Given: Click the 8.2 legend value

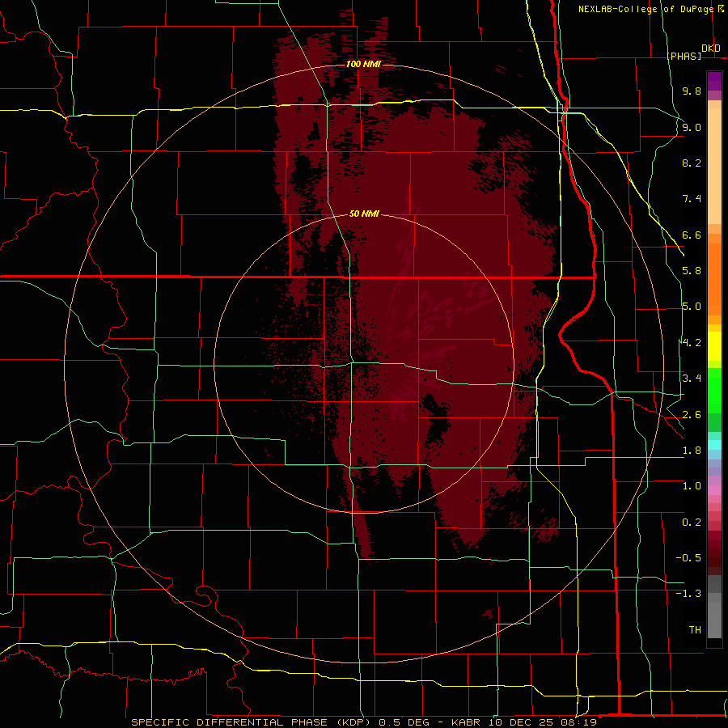Looking at the screenshot, I should click(692, 163).
